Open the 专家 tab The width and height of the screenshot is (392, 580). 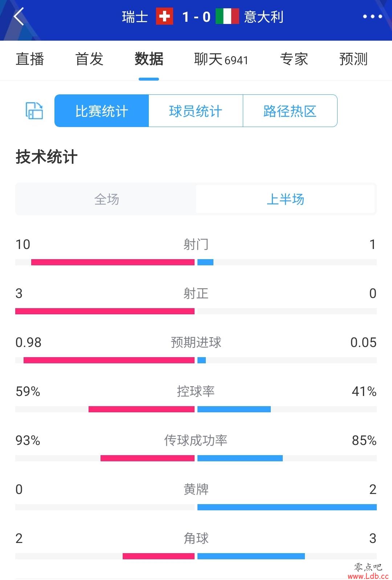click(294, 59)
